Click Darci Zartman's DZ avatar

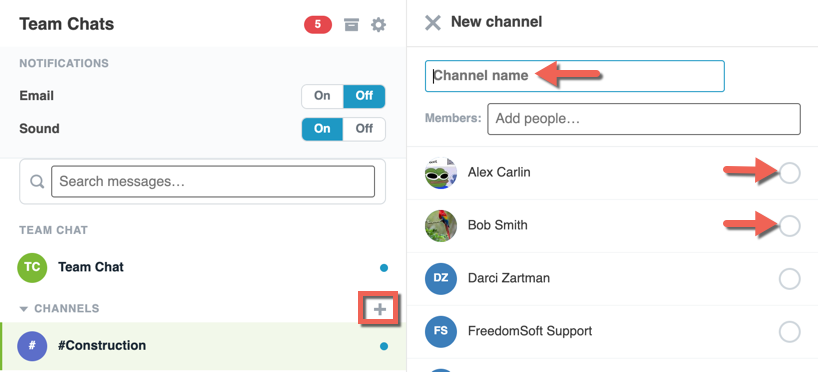441,279
